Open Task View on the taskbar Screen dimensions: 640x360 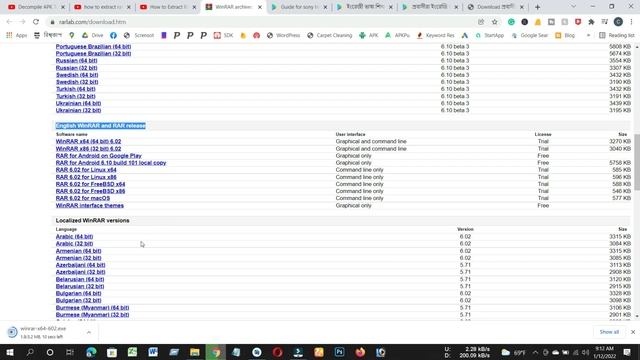(70, 352)
